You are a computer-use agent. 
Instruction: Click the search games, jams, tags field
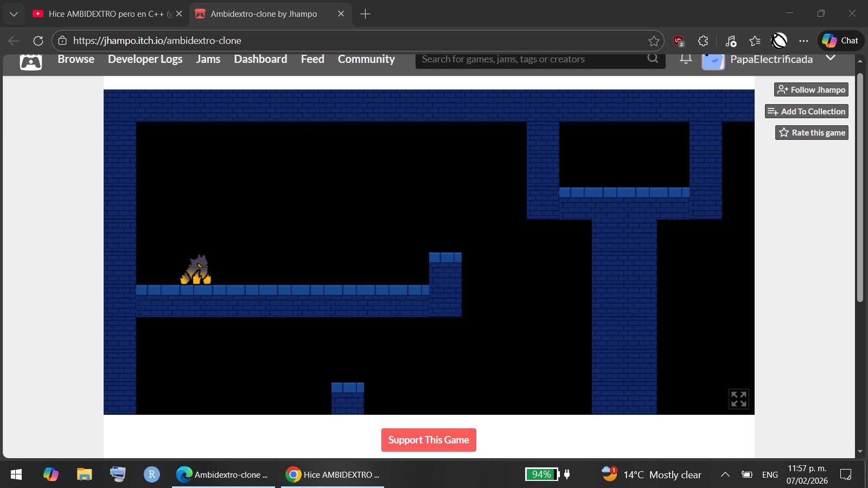pyautogui.click(x=532, y=59)
